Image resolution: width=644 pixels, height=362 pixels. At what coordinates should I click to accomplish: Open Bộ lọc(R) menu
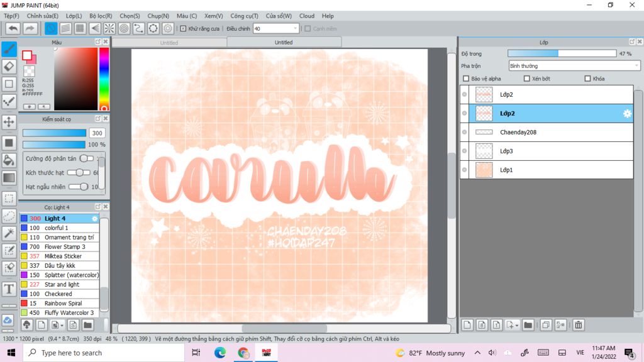coord(101,16)
